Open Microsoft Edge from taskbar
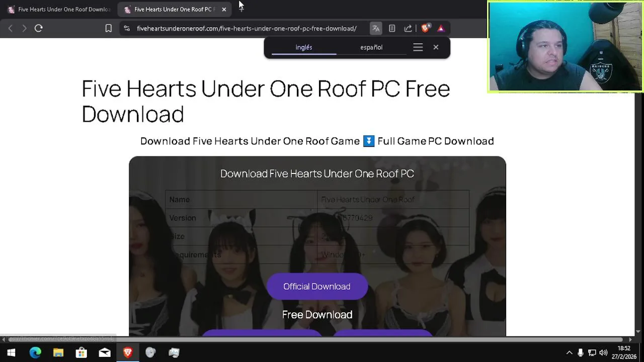Screen dimensions: 644x362 [x=35, y=352]
